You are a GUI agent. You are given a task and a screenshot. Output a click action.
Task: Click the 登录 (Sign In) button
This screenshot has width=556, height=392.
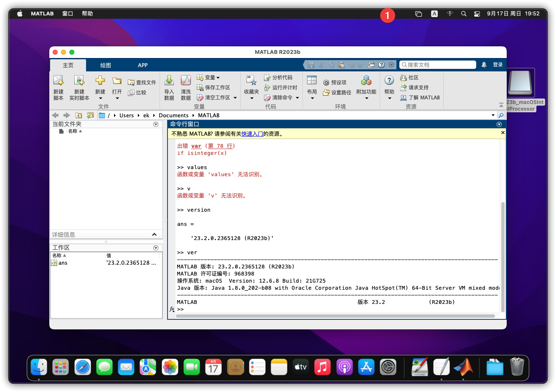[x=498, y=65]
